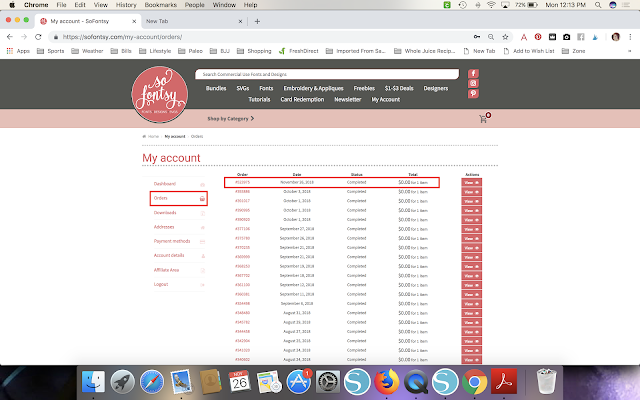This screenshot has width=640, height=400.
Task: Bookmark this page with the star icon
Action: point(505,37)
